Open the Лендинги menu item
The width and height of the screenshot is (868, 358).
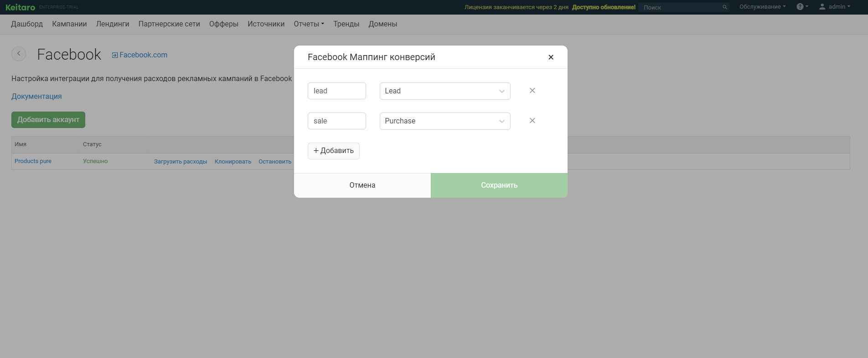[113, 24]
